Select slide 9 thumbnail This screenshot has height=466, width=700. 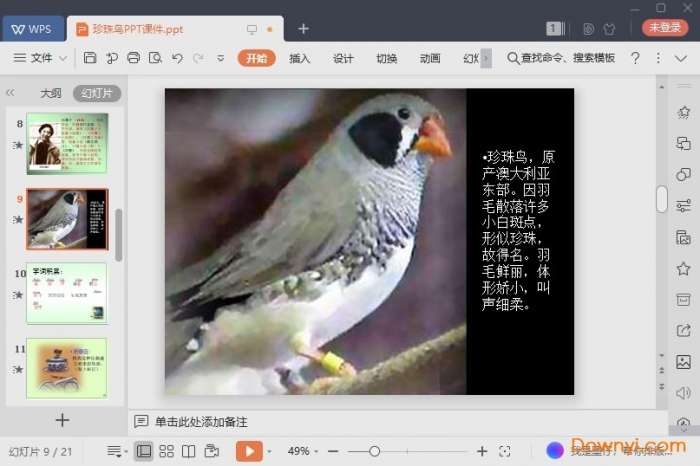67,219
